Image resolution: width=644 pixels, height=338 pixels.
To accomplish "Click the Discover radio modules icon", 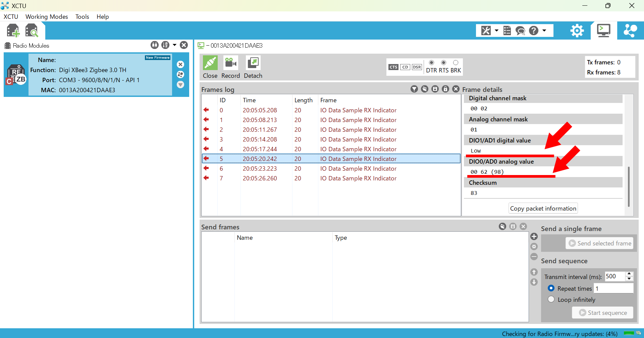I will click(x=32, y=31).
